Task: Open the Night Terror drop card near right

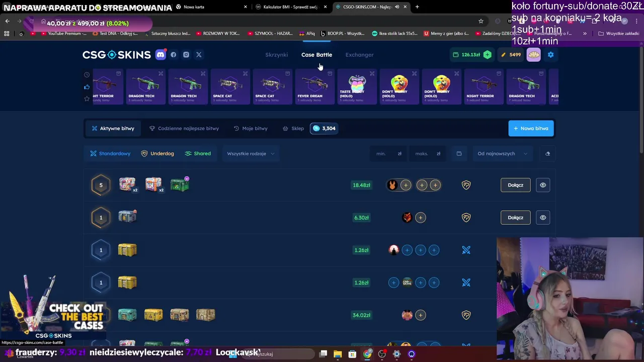Action: point(484,87)
